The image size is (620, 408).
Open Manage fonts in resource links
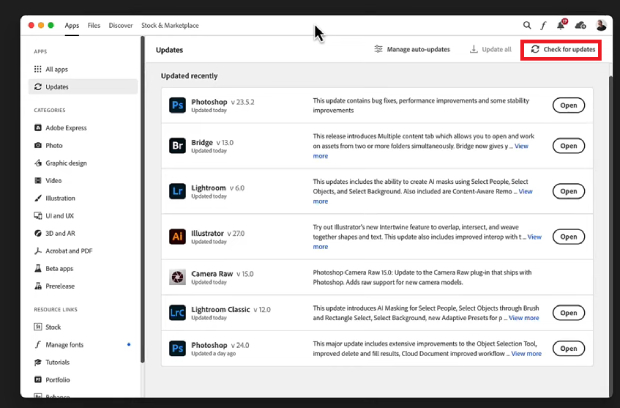click(x=67, y=345)
